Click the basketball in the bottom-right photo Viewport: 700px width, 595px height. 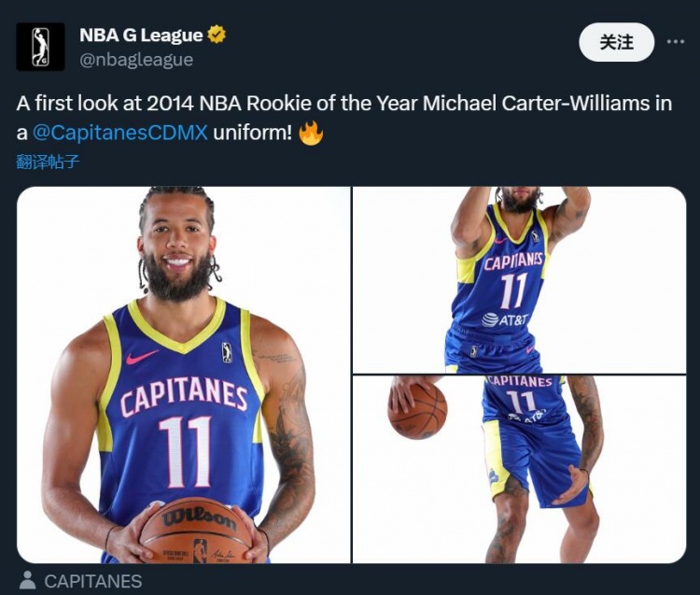[417, 410]
